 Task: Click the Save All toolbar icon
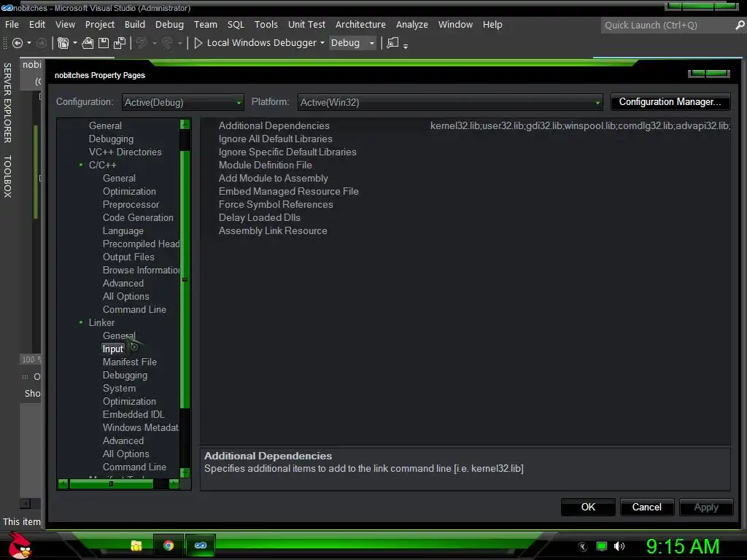120,43
